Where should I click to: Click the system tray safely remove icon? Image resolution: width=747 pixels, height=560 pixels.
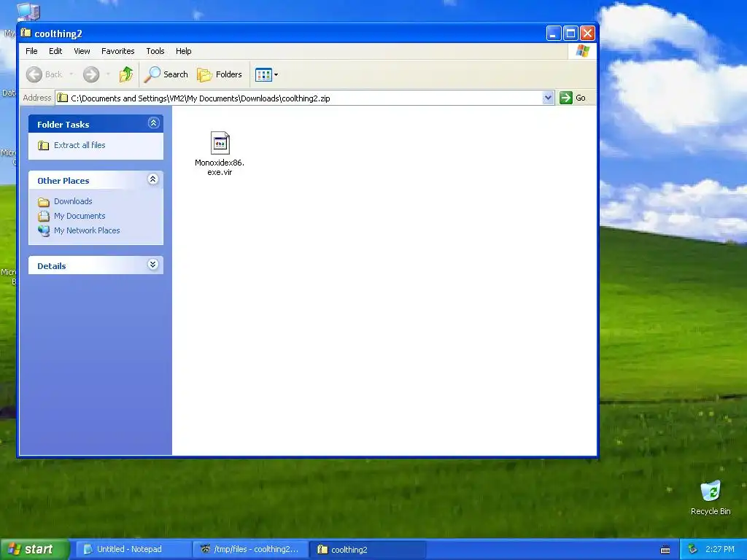tap(692, 549)
